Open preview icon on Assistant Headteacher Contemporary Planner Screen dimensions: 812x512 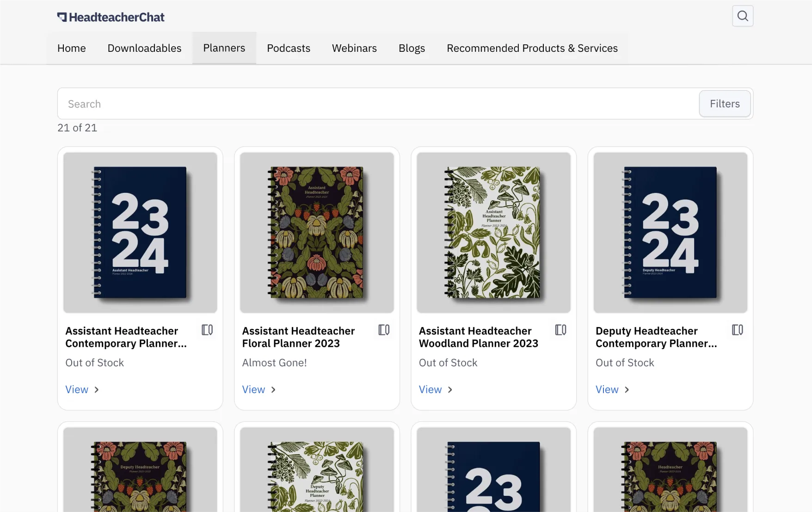point(207,330)
